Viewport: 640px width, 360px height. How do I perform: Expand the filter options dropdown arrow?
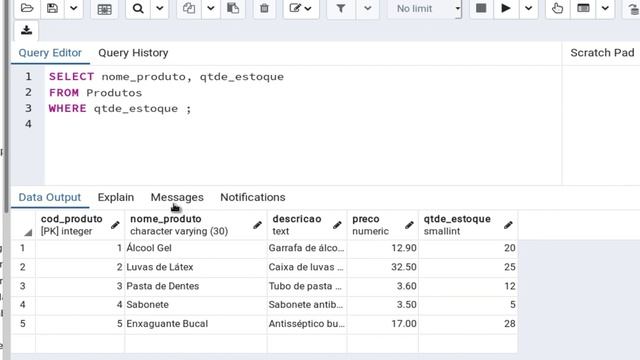pos(367,8)
